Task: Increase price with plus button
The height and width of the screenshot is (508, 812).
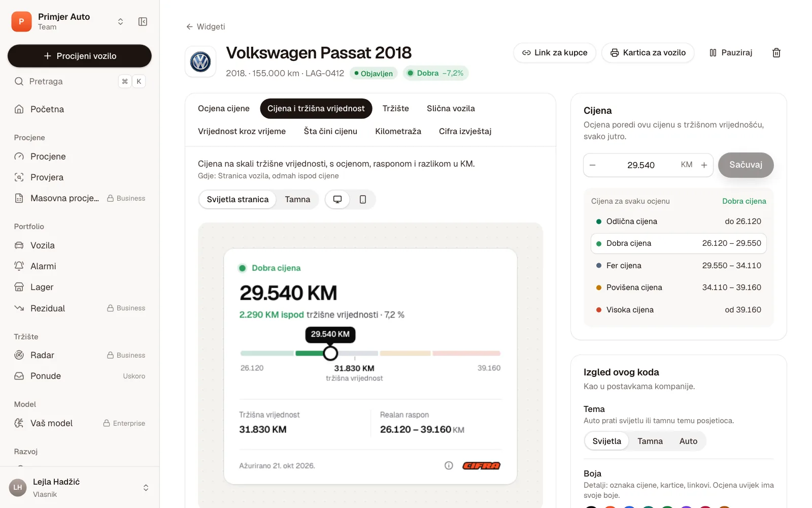Action: [704, 165]
